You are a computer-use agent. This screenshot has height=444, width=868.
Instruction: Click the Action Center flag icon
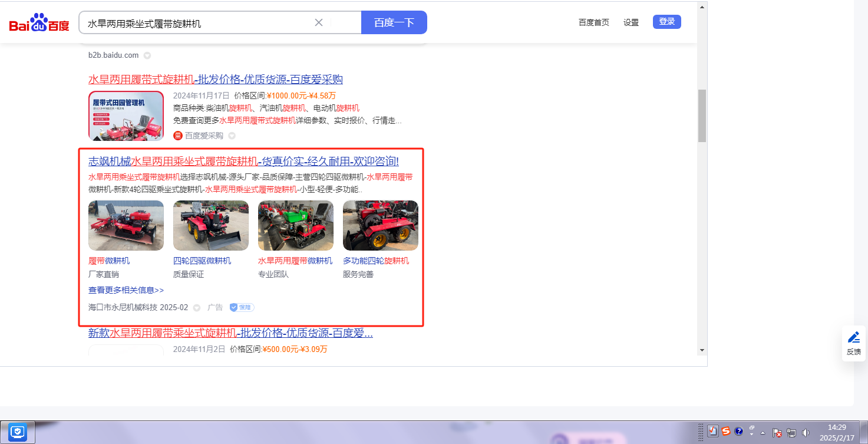[777, 432]
